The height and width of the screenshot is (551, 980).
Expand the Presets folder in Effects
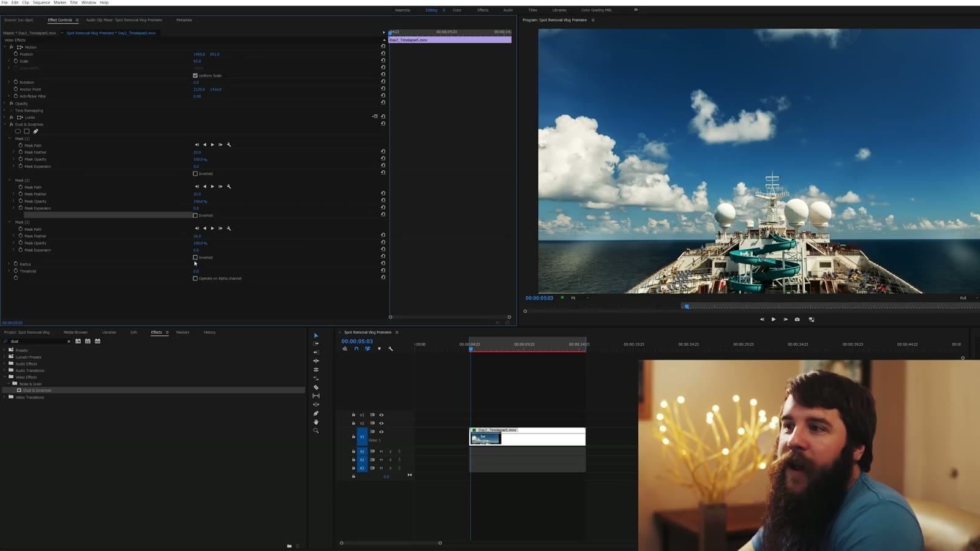(5, 350)
